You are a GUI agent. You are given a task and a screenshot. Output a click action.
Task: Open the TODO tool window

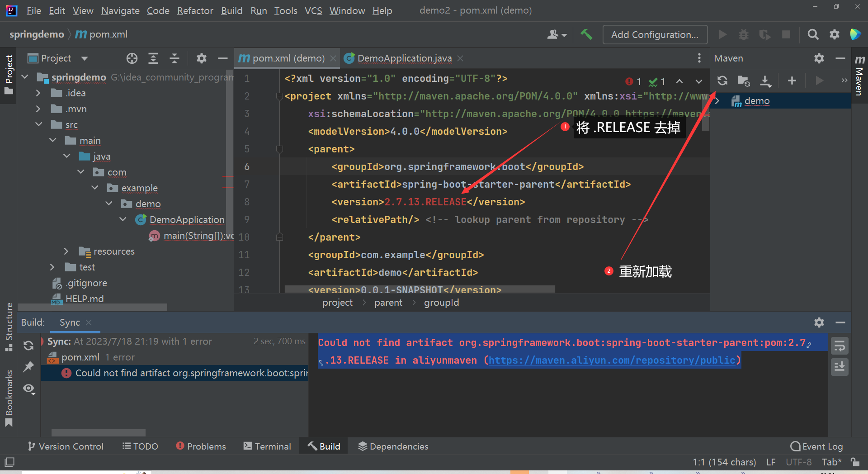(x=140, y=446)
